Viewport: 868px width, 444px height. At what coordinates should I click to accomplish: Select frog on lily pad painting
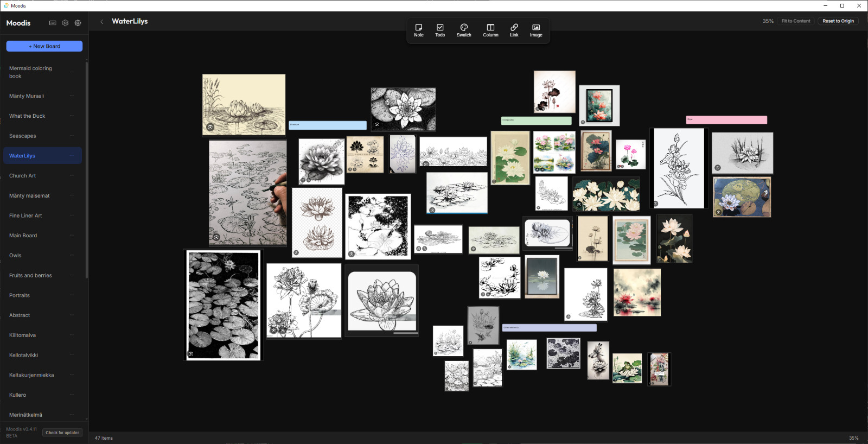(627, 368)
